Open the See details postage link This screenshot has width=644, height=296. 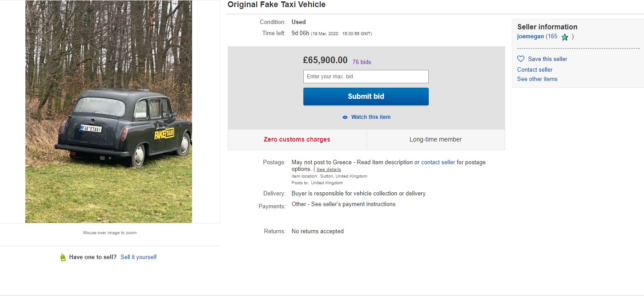point(329,170)
